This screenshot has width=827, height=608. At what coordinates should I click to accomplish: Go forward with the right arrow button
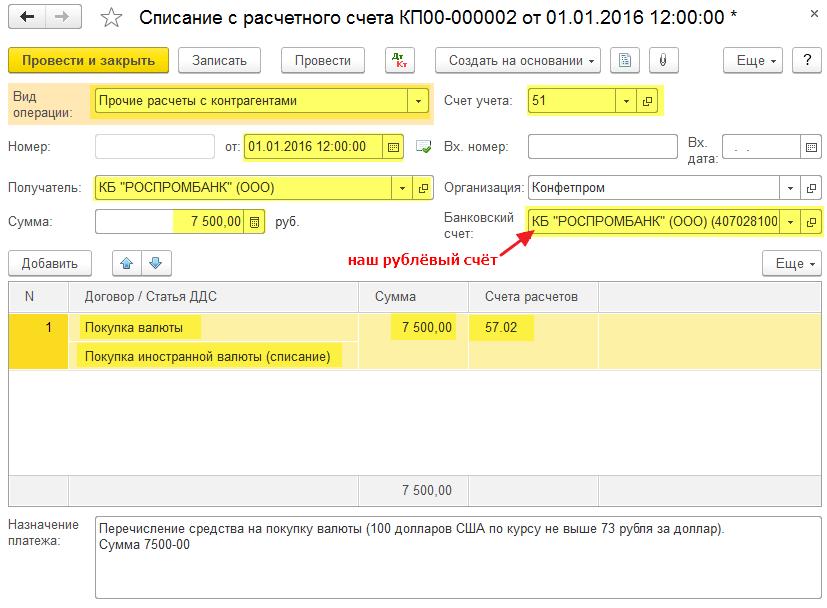(x=63, y=17)
